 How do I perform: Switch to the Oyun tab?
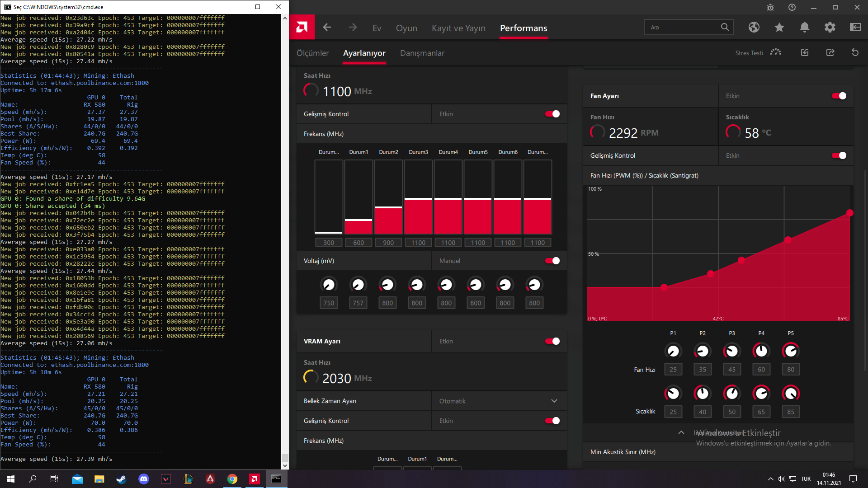point(406,28)
